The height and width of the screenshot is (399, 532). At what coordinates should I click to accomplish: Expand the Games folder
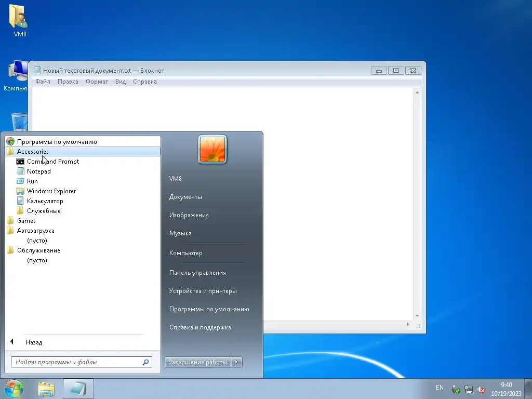(21, 220)
